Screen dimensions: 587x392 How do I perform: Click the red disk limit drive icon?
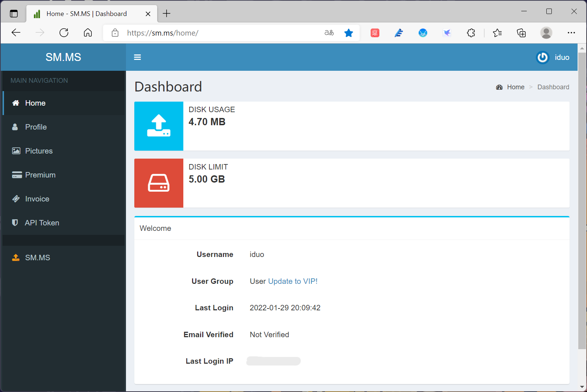click(x=159, y=183)
